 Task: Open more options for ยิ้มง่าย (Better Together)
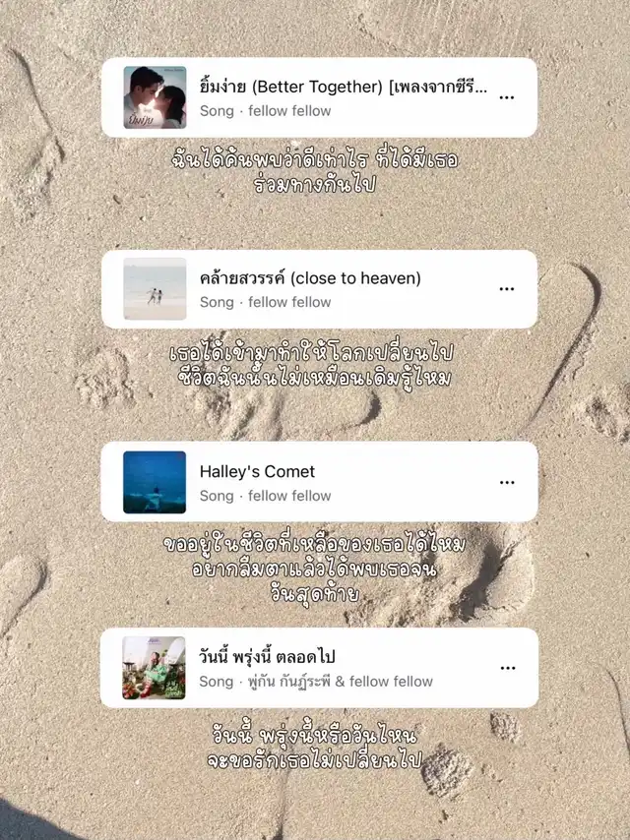click(507, 97)
